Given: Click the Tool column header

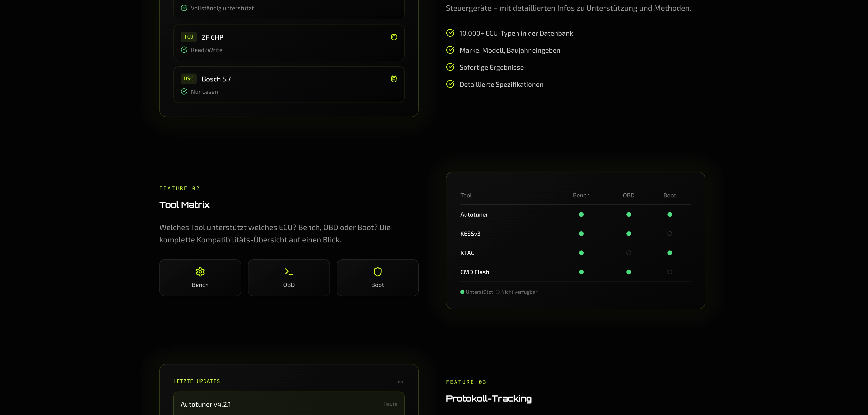Looking at the screenshot, I should [x=466, y=195].
